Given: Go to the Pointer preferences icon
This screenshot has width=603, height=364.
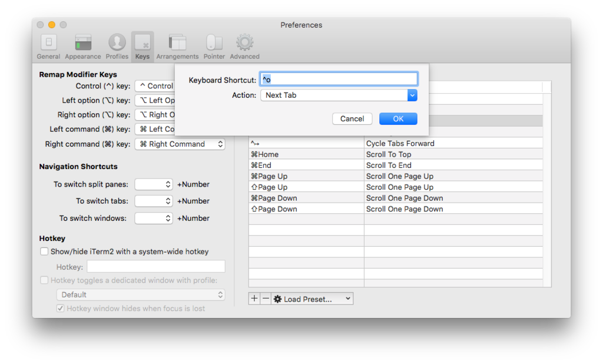Looking at the screenshot, I should (x=214, y=47).
